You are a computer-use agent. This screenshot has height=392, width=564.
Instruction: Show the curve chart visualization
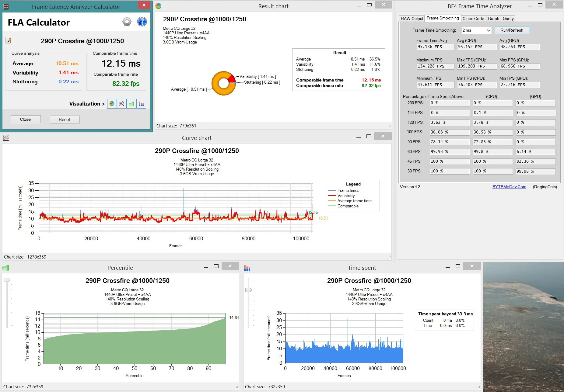[122, 104]
